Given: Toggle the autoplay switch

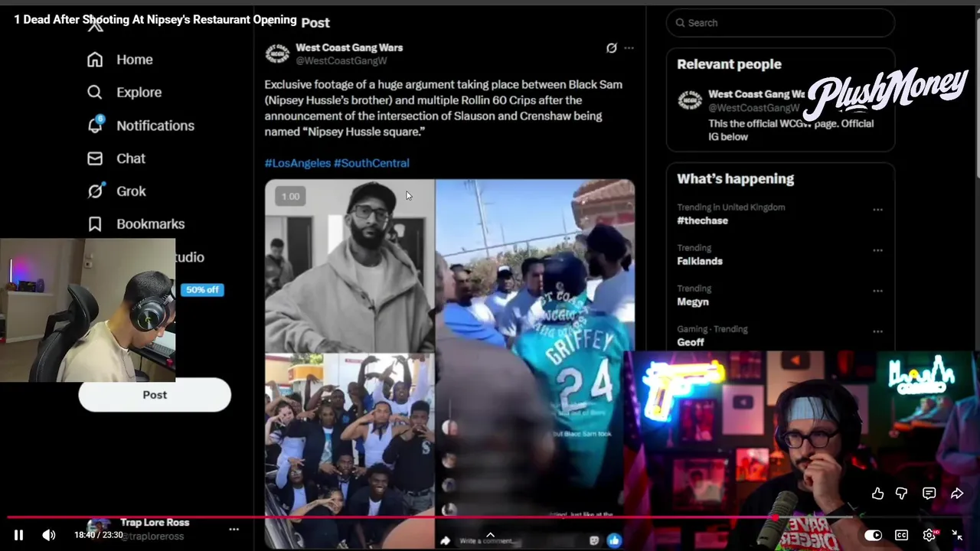Looking at the screenshot, I should point(873,535).
